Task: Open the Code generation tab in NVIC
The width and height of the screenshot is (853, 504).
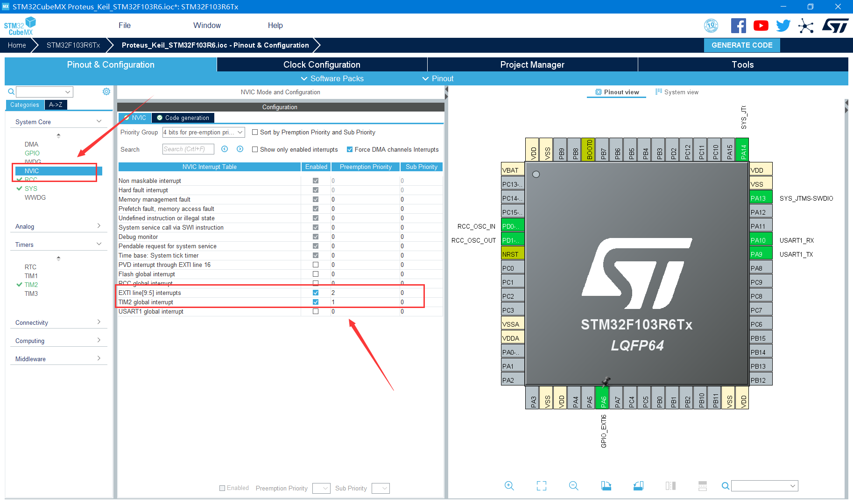Action: point(183,118)
